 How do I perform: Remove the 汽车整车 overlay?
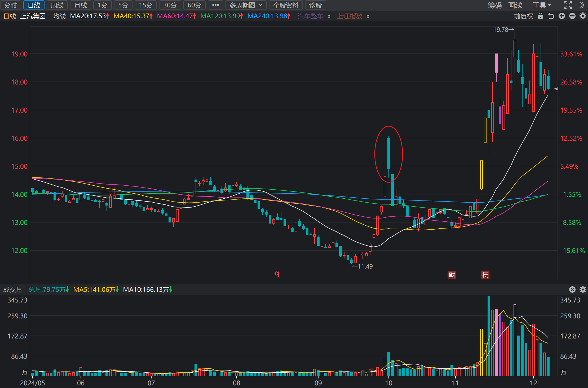[329, 16]
